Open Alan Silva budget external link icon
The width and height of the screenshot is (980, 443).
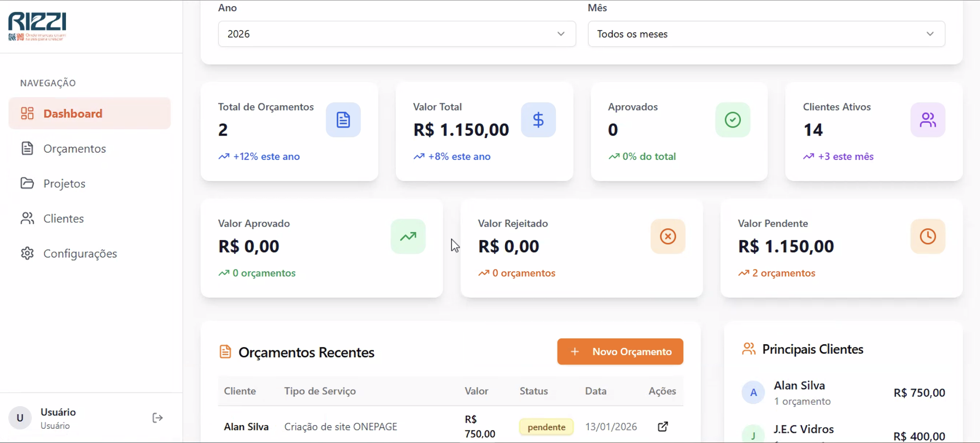point(663,426)
